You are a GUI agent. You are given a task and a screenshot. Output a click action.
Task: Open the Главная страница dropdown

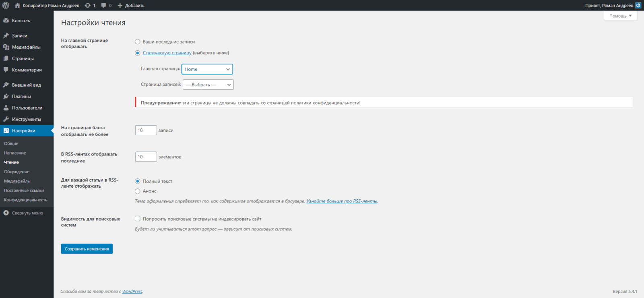click(207, 69)
